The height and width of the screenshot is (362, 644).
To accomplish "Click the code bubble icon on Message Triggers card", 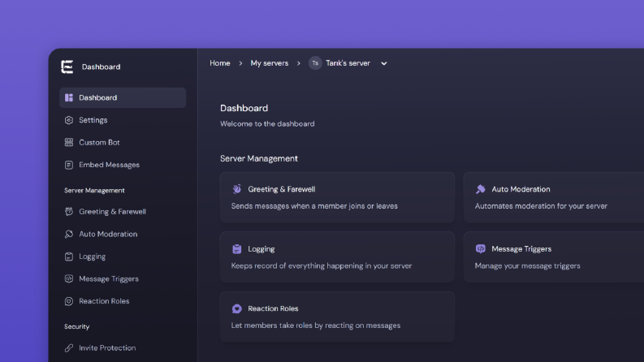I will [481, 248].
